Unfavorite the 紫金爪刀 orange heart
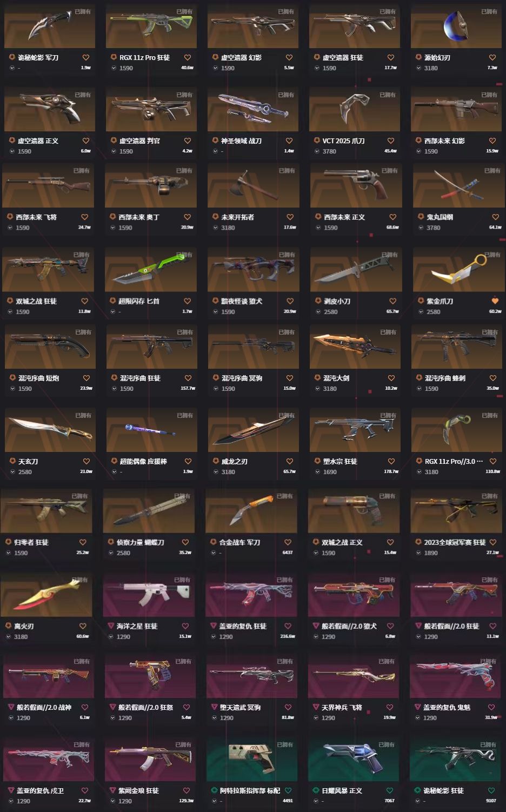 pos(495,301)
